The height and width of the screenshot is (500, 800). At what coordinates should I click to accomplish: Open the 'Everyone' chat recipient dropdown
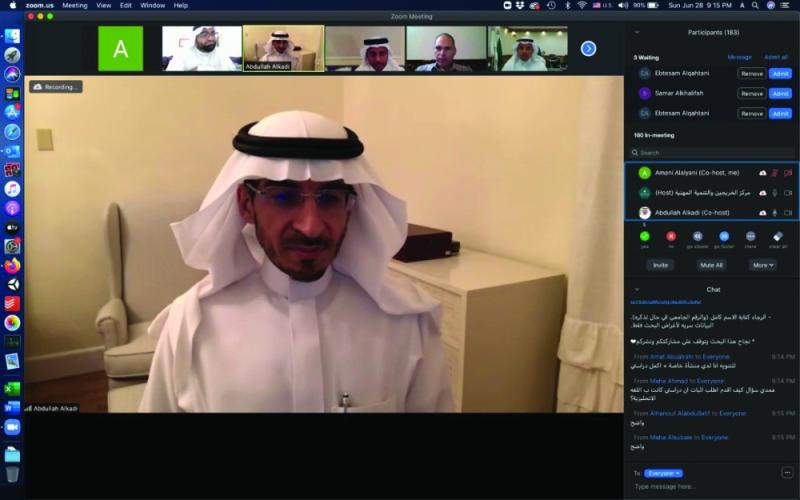pos(663,473)
